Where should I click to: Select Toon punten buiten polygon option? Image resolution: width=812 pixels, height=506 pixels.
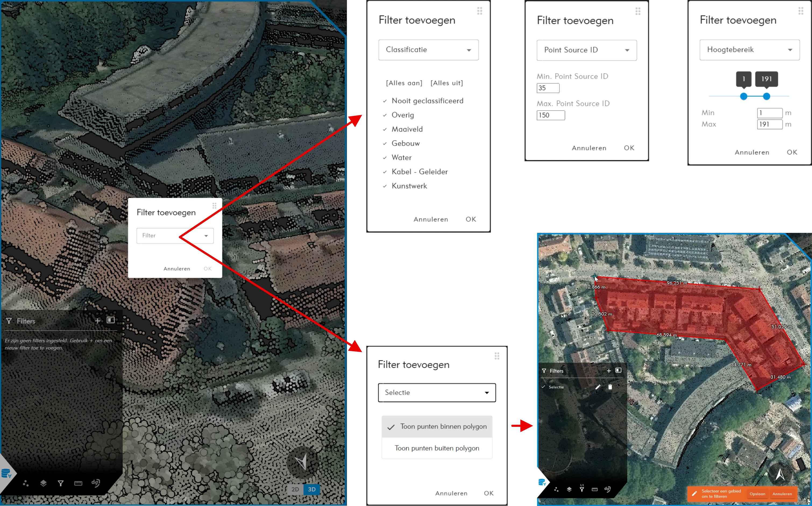[437, 448]
